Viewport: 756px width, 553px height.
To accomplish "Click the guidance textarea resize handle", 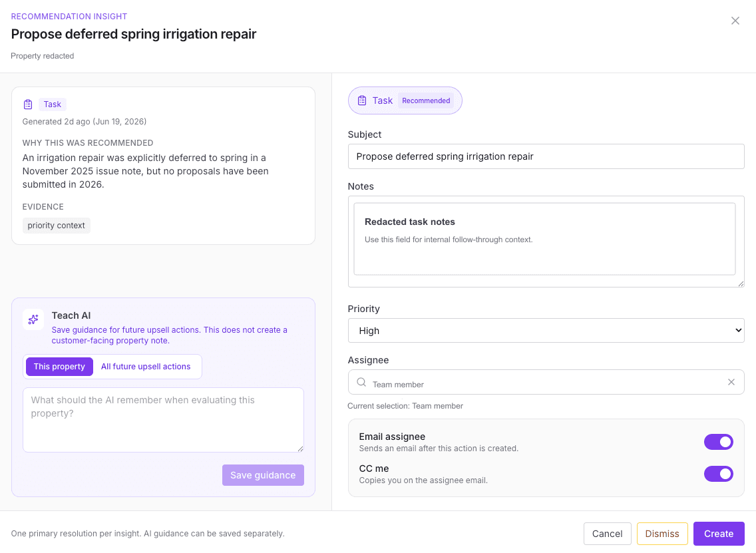I will [300, 449].
